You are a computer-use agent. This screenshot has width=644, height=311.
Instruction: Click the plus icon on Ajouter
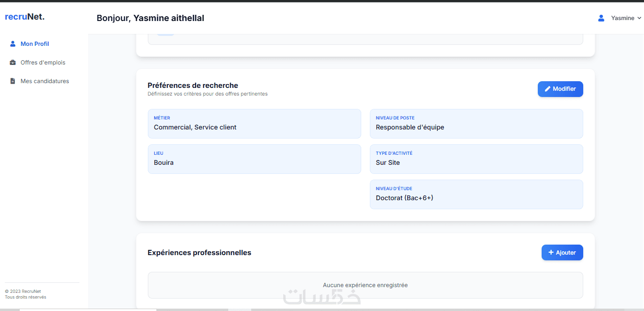pos(551,253)
